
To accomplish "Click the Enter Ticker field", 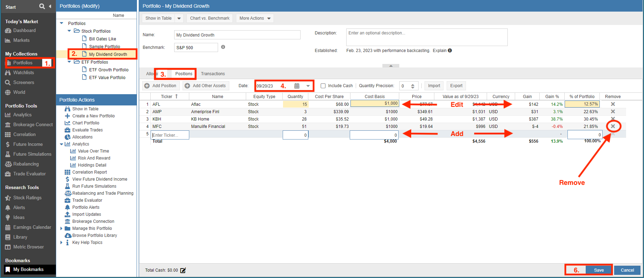I will coord(170,135).
